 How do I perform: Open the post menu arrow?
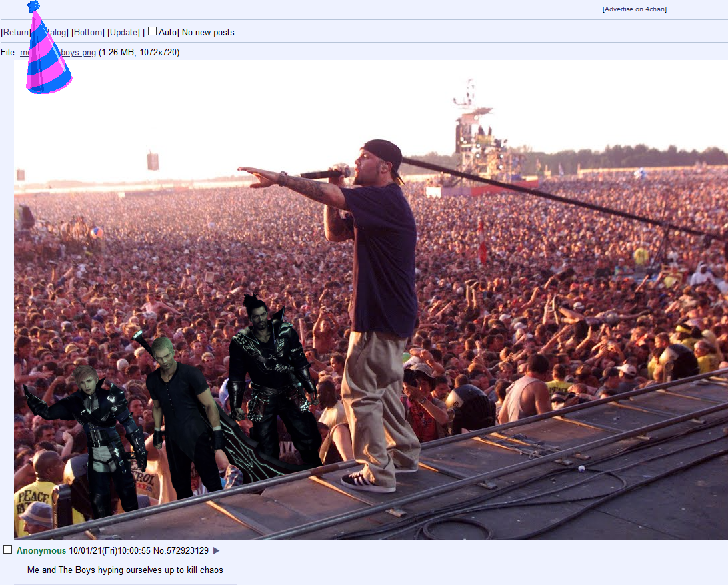pyautogui.click(x=217, y=550)
